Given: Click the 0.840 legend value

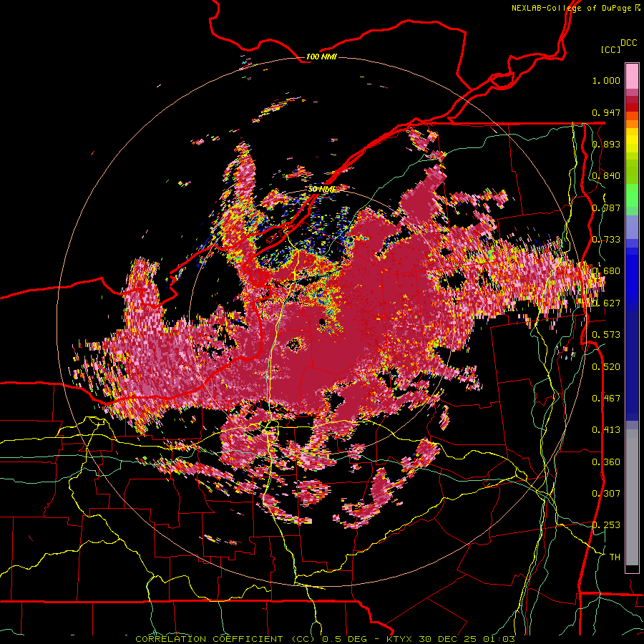Looking at the screenshot, I should click(x=606, y=176).
